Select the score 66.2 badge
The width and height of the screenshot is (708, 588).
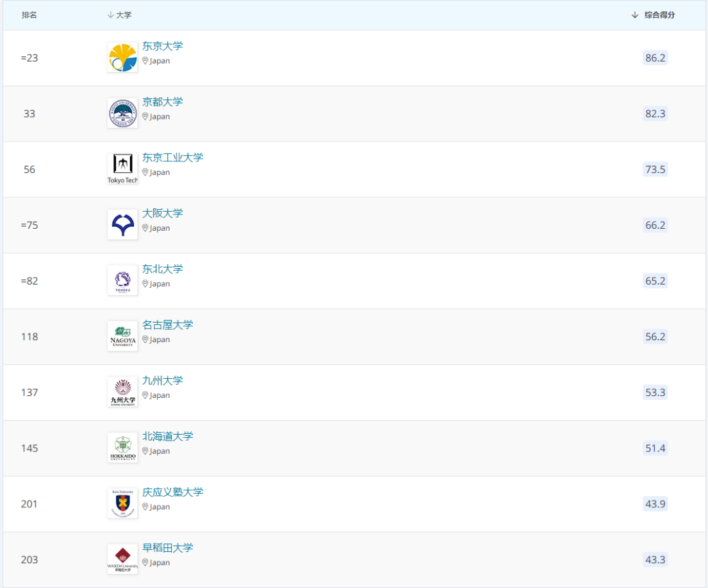[x=655, y=225]
